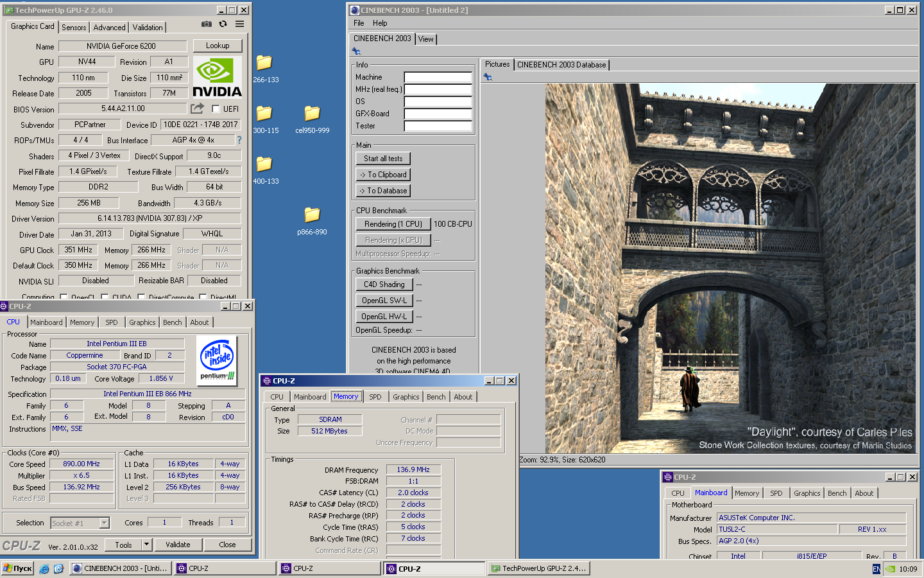Viewport: 924px width, 578px height.
Task: Open the Tools dropdown arrow in CPU-Z
Action: [x=146, y=545]
